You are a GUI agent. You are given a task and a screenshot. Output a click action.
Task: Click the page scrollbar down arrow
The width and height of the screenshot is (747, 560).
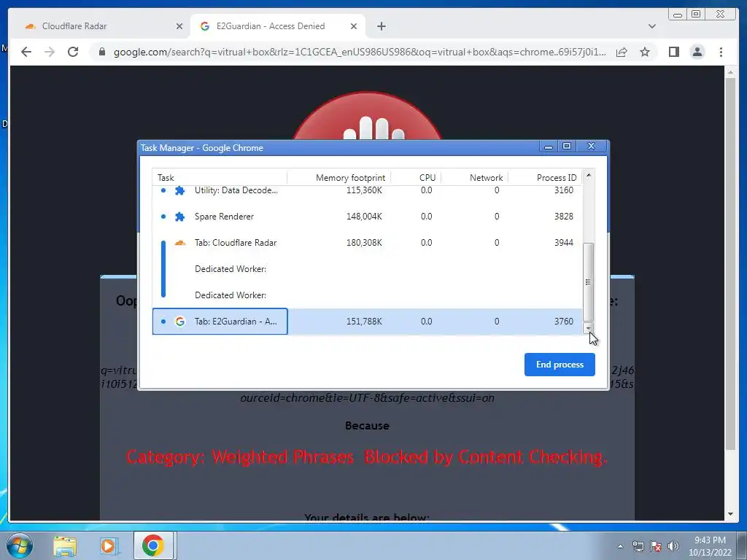click(730, 514)
